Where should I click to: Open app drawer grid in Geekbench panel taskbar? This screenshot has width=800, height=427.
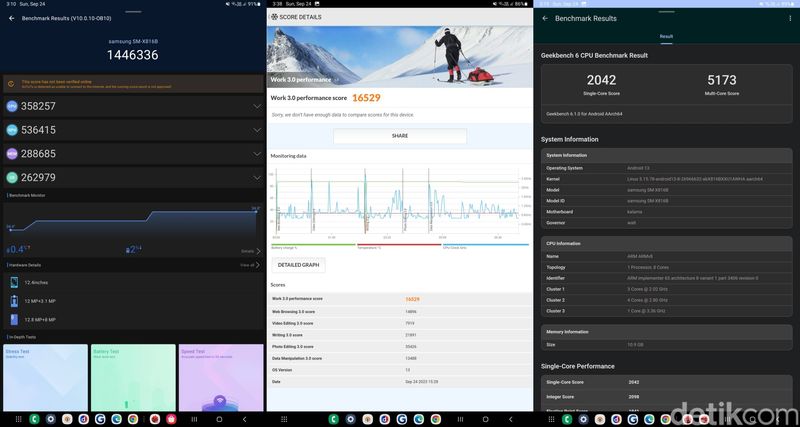[551, 419]
